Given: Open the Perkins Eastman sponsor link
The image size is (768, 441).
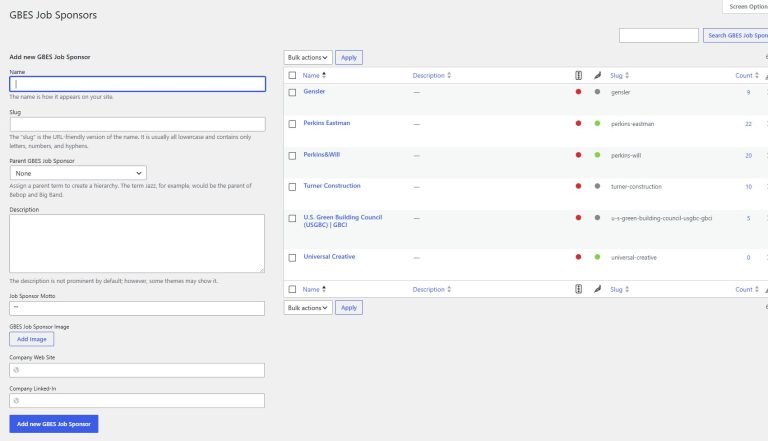Looking at the screenshot, I should click(x=327, y=123).
